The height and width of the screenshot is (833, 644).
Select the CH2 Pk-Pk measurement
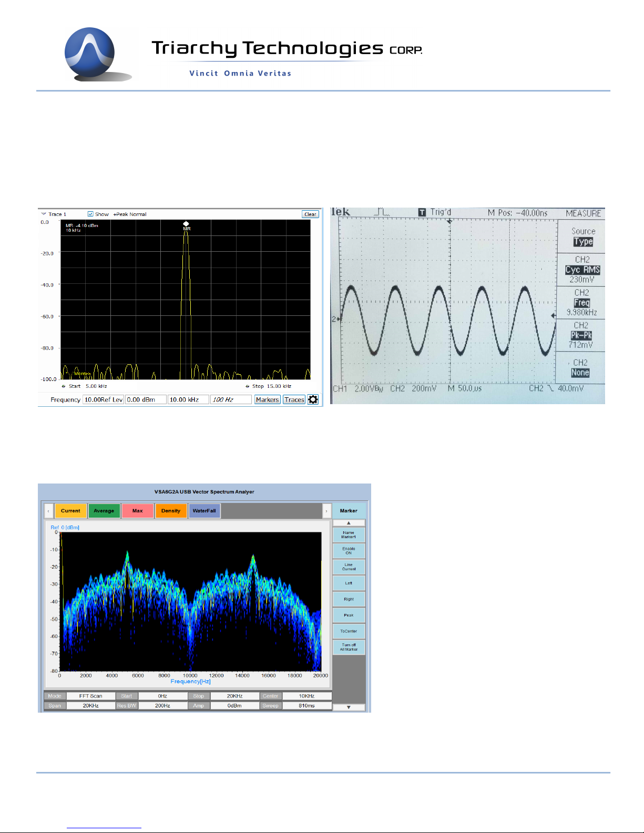pyautogui.click(x=581, y=335)
